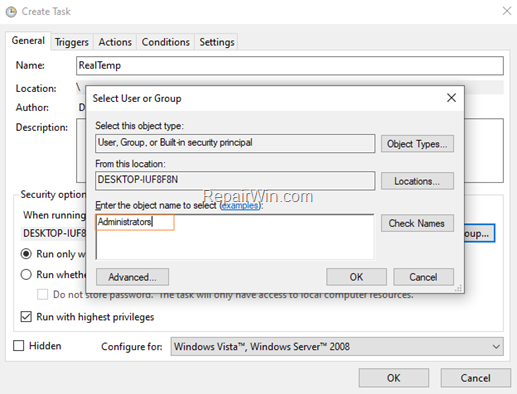Select the 'Run only when' radio option
The image size is (517, 394).
click(x=26, y=254)
